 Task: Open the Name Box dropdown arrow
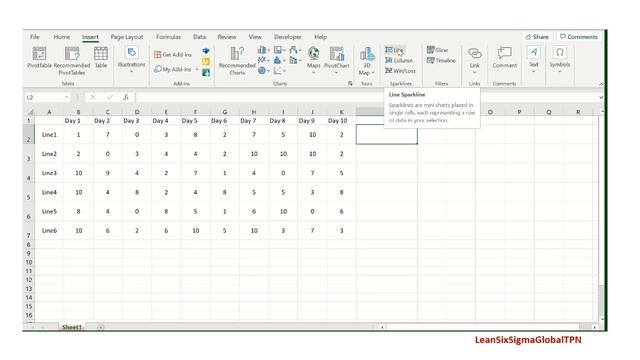(67, 97)
